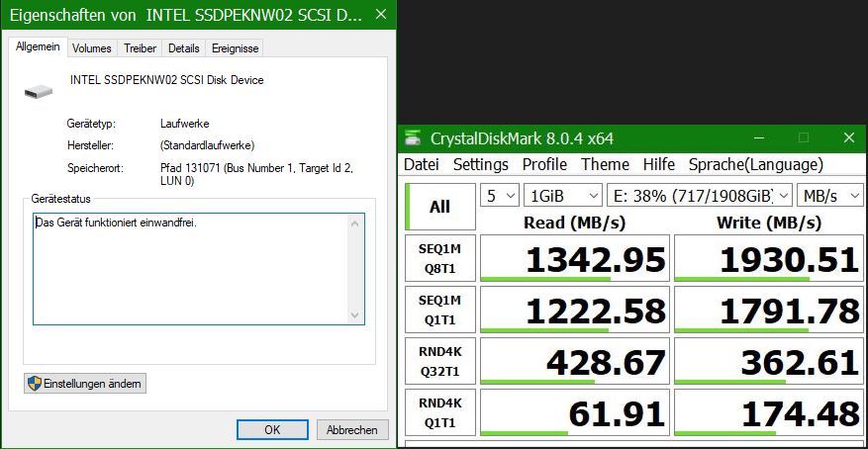Image resolution: width=868 pixels, height=449 pixels.
Task: Open the Settings menu in CrystalDiskMark
Action: 480,164
